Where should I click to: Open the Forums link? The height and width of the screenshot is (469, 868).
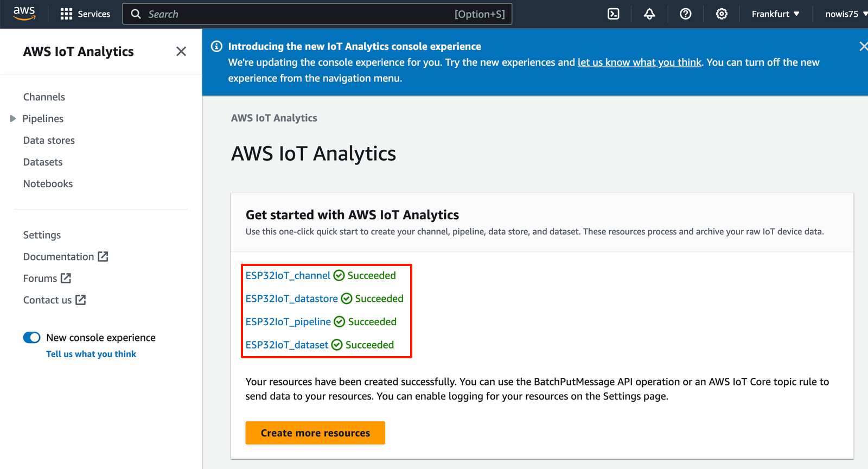(x=40, y=278)
